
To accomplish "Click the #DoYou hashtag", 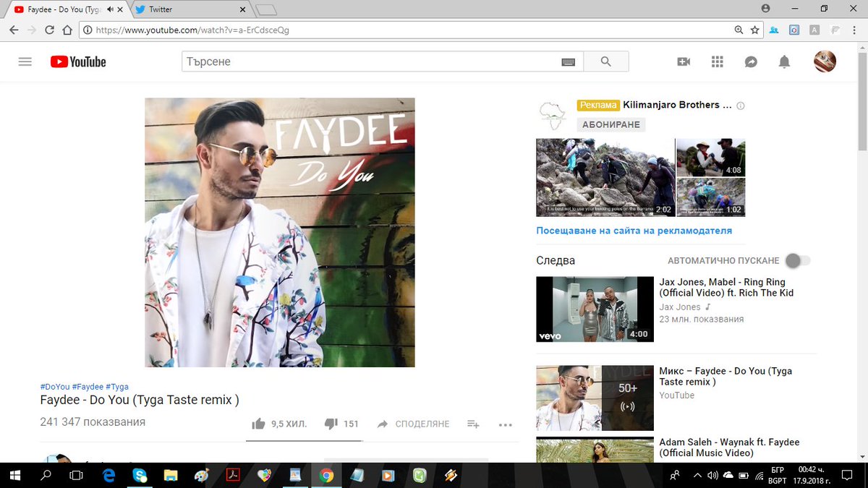I will [55, 387].
